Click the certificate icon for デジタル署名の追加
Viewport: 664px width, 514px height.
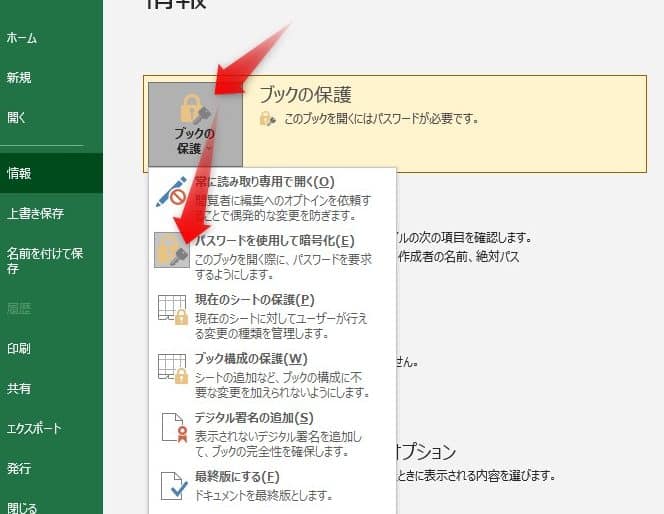click(x=174, y=428)
